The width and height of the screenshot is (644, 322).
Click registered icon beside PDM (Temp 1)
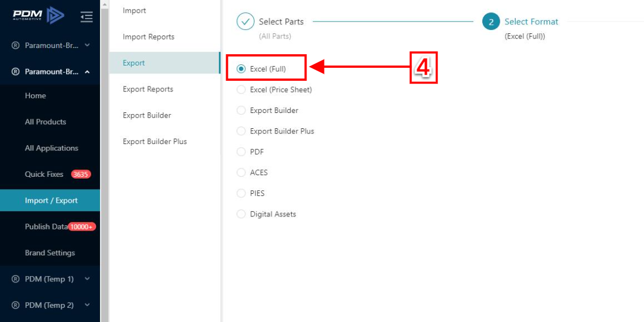point(16,279)
